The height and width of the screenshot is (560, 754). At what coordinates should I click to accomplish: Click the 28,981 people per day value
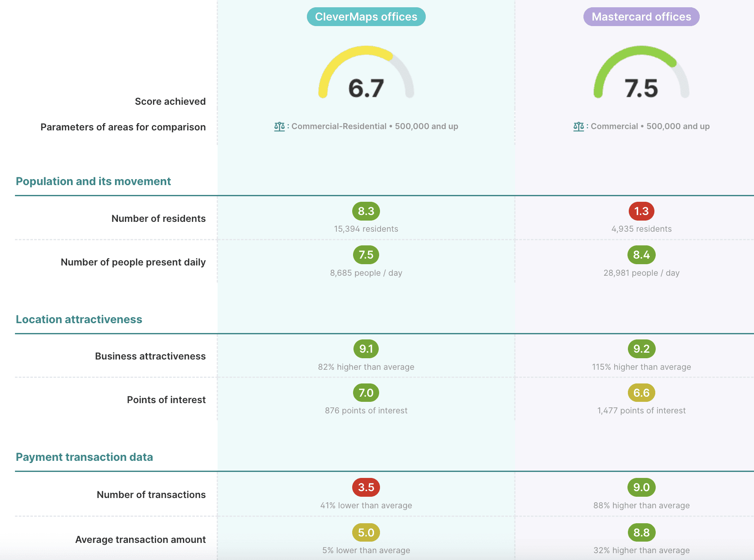click(641, 273)
